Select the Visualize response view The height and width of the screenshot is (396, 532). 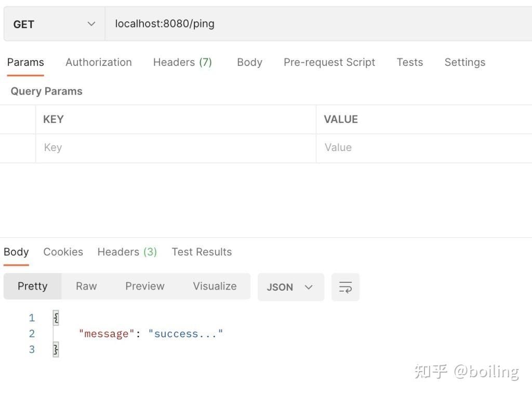click(215, 286)
